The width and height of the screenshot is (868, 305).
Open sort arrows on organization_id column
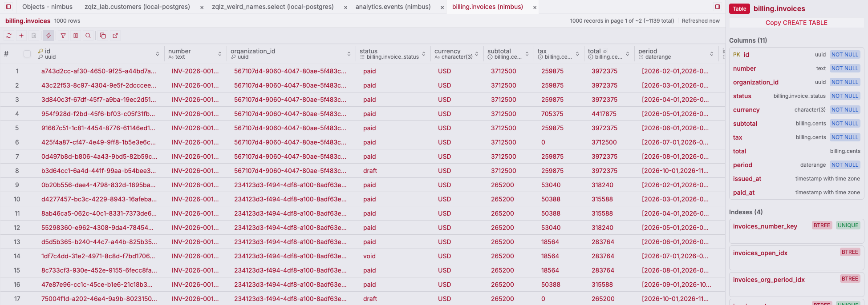click(x=349, y=54)
